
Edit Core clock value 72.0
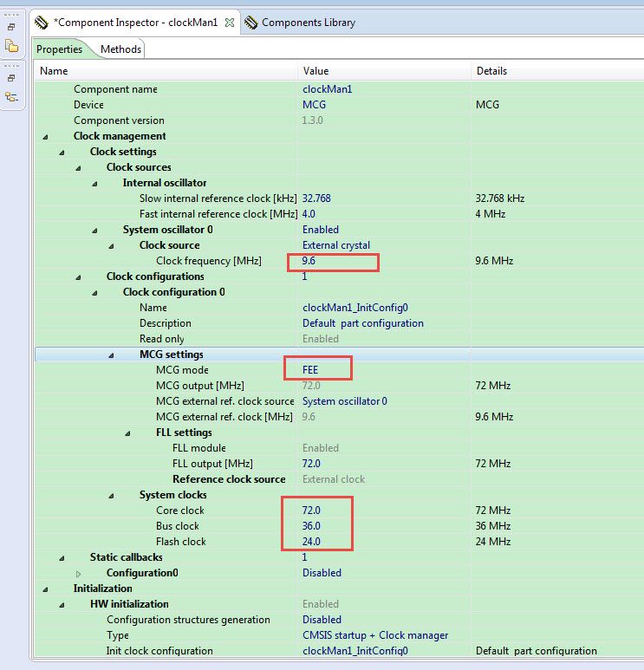click(311, 511)
